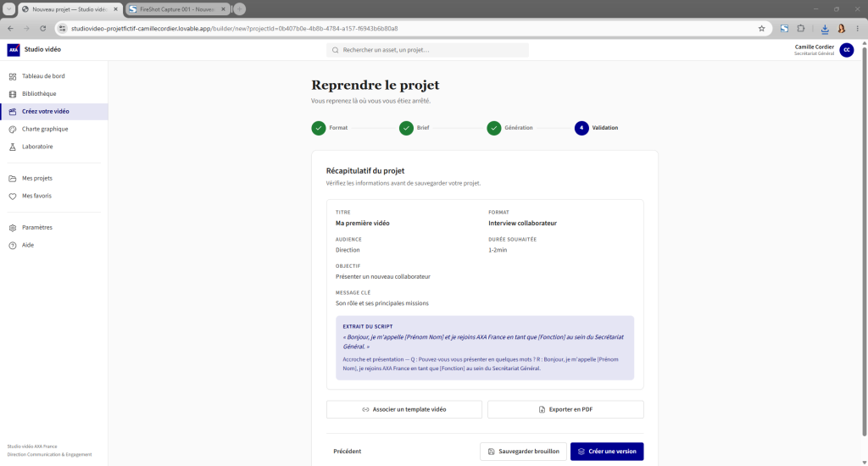868x466 pixels.
Task: Go to the completed Brief step
Action: point(406,129)
